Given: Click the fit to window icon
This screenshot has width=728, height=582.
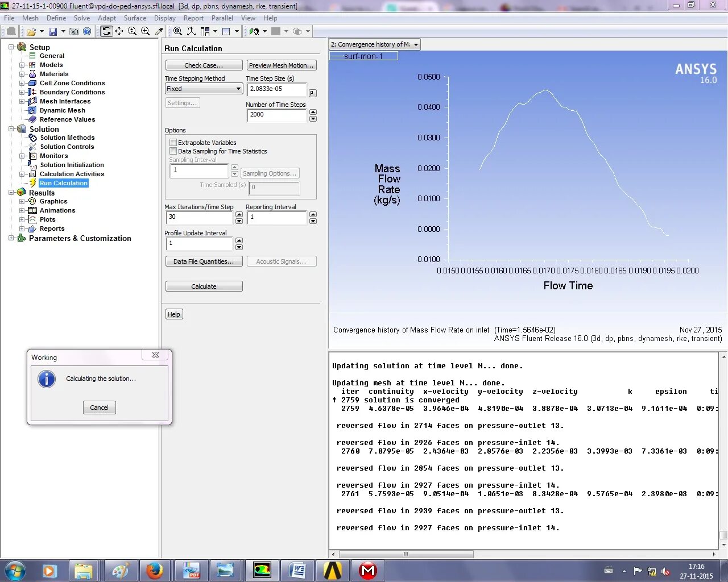Looking at the screenshot, I should pos(178,32).
